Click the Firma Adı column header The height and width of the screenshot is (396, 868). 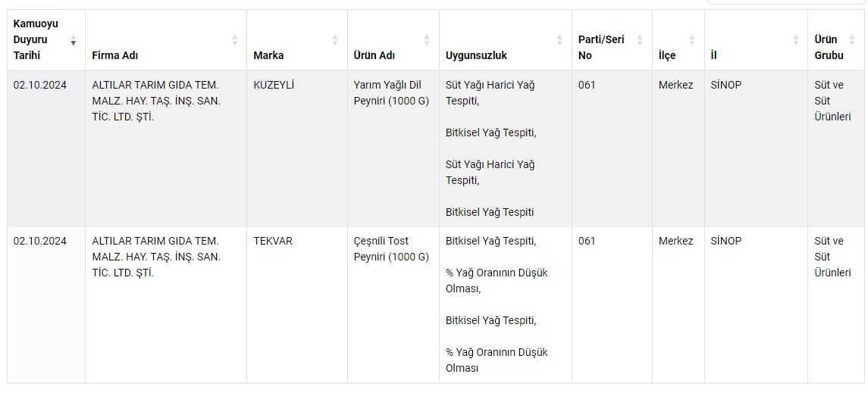[x=115, y=56]
